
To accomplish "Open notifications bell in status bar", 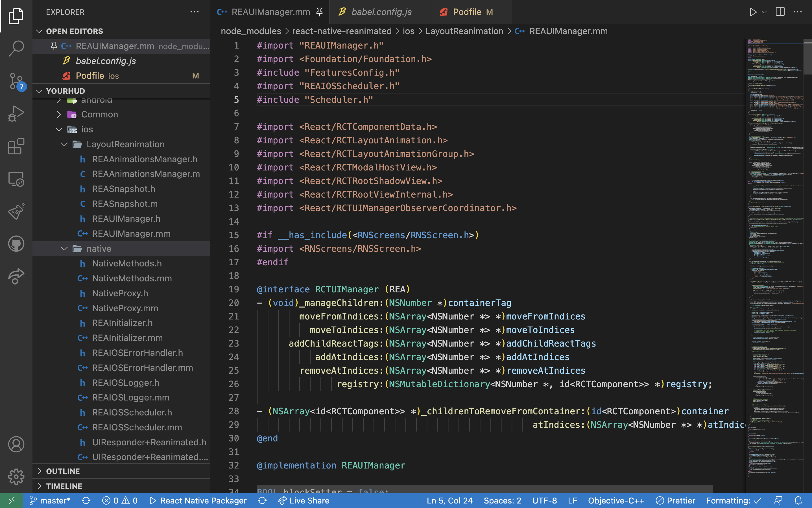I will [x=798, y=501].
